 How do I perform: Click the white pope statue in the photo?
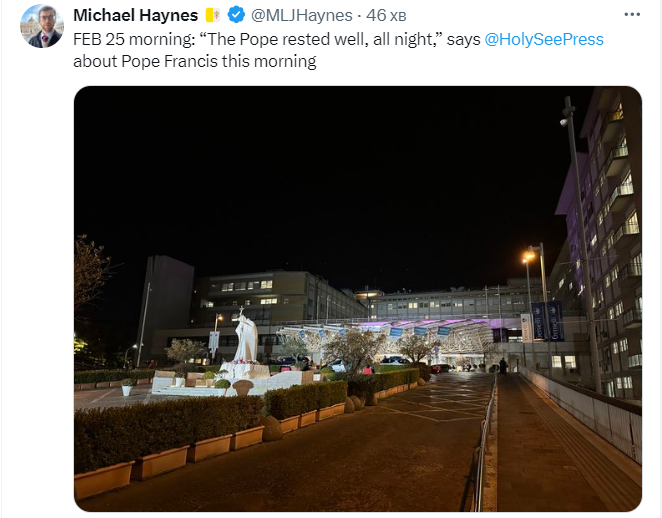pyautogui.click(x=246, y=336)
